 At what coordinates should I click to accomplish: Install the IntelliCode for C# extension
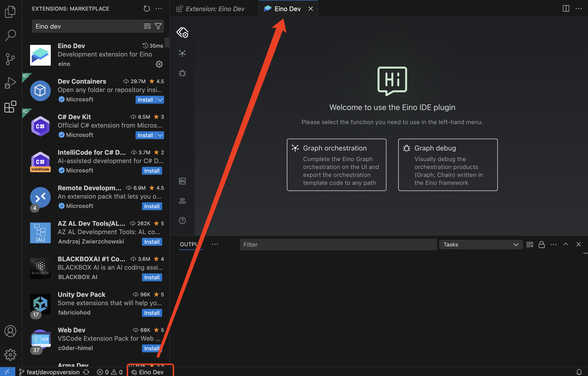[x=152, y=171]
